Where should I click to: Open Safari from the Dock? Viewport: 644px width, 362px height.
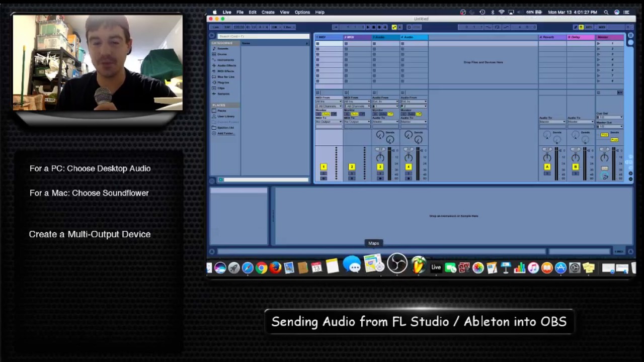pos(248,268)
